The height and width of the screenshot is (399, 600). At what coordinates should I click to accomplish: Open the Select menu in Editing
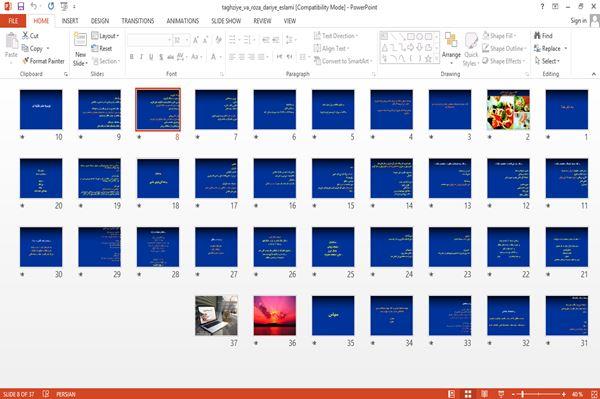click(x=547, y=61)
